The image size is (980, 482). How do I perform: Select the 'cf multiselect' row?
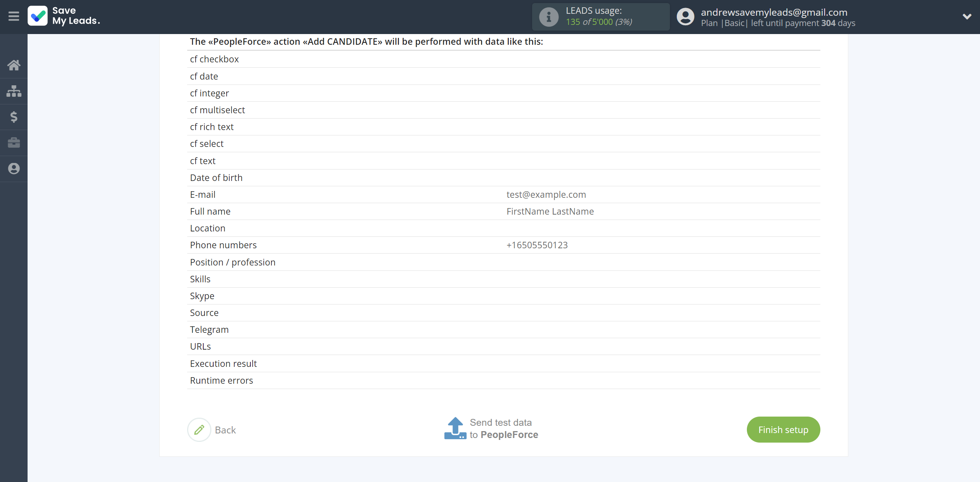point(503,110)
